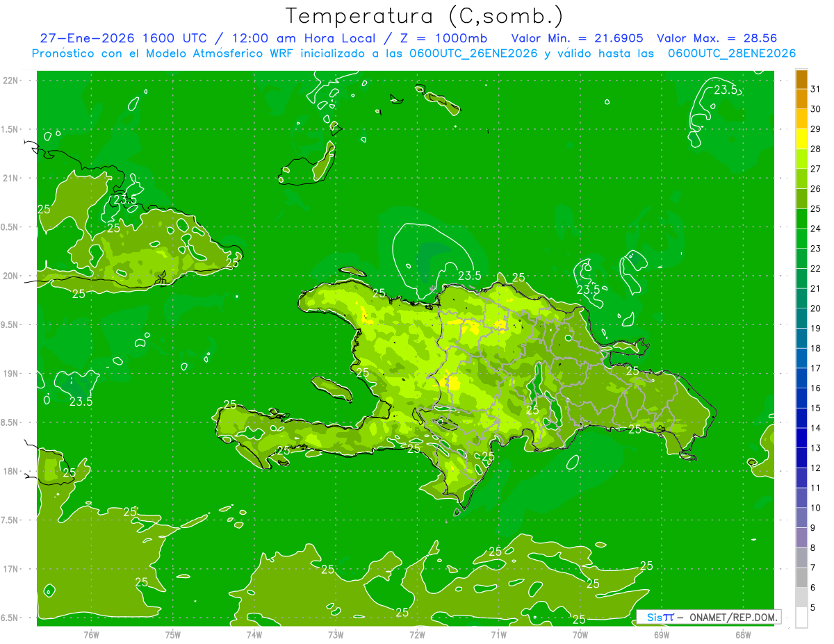834x644 pixels.
Task: Click the "74W" longitude axis label
Action: [x=254, y=635]
